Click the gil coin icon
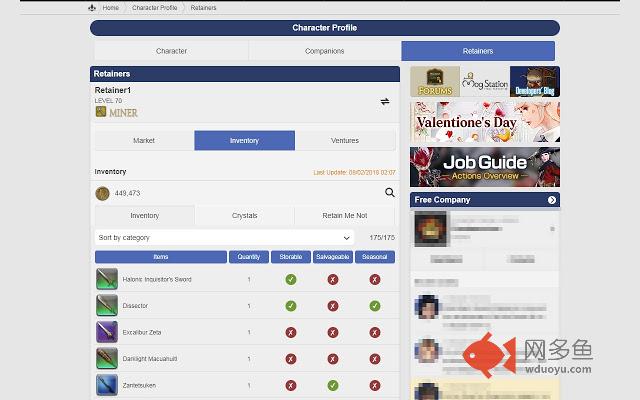 (x=102, y=193)
